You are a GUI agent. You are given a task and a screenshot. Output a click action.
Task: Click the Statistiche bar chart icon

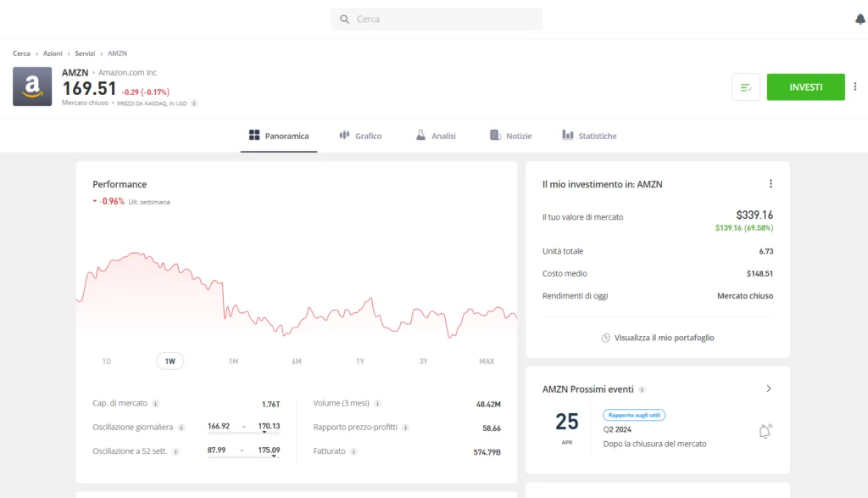click(567, 135)
